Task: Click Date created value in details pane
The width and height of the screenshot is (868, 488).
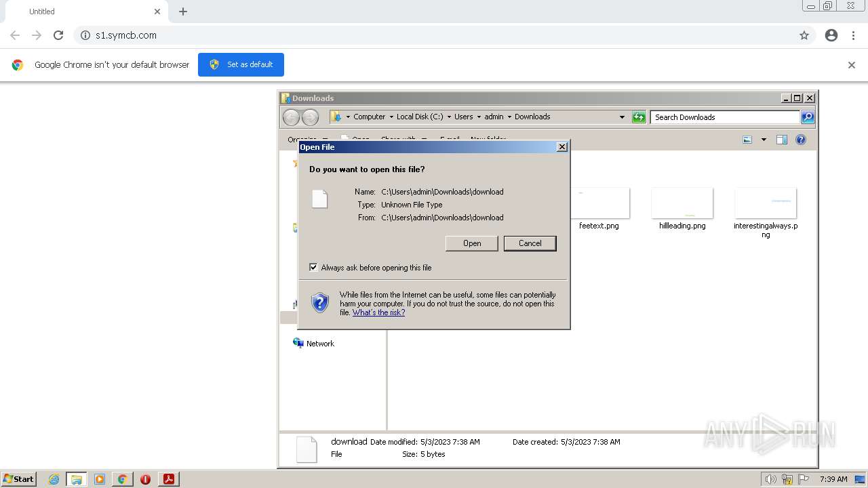Action: tap(590, 442)
